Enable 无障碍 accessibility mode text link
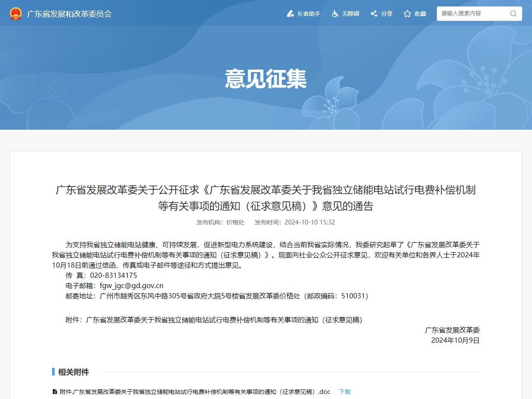This screenshot has height=399, width=532. click(x=351, y=14)
